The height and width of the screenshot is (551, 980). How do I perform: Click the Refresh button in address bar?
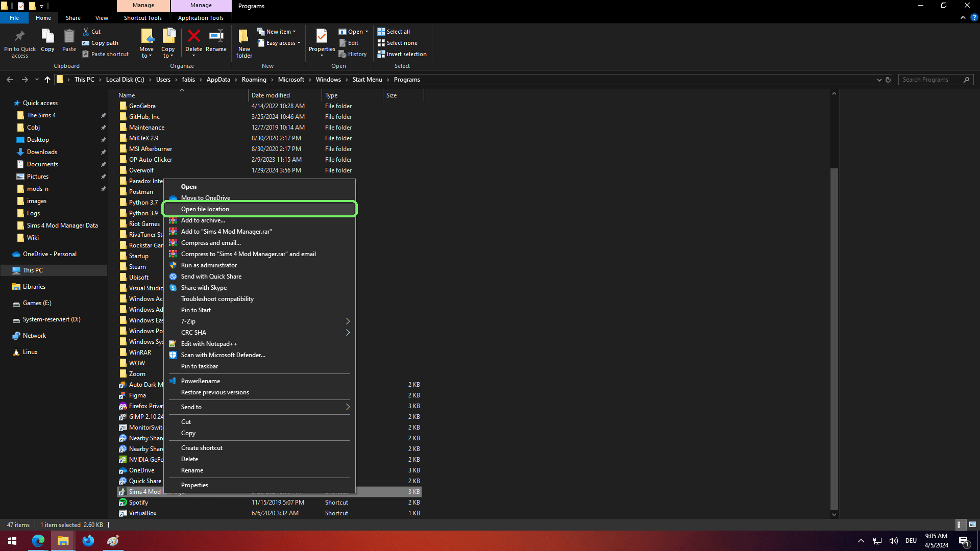click(x=888, y=80)
